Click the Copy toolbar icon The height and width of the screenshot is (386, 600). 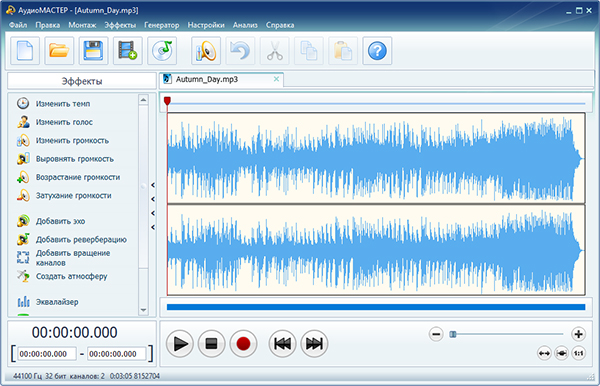309,51
